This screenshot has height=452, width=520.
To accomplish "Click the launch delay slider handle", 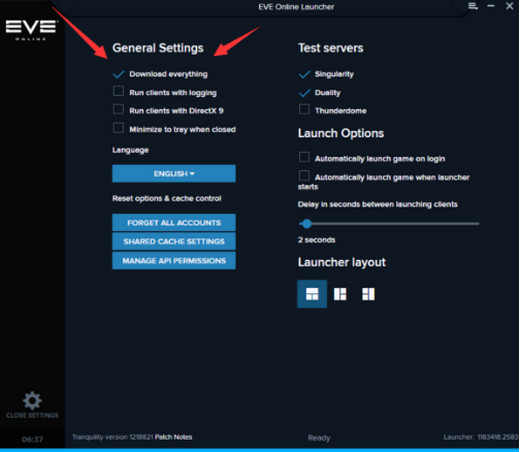I will point(307,224).
